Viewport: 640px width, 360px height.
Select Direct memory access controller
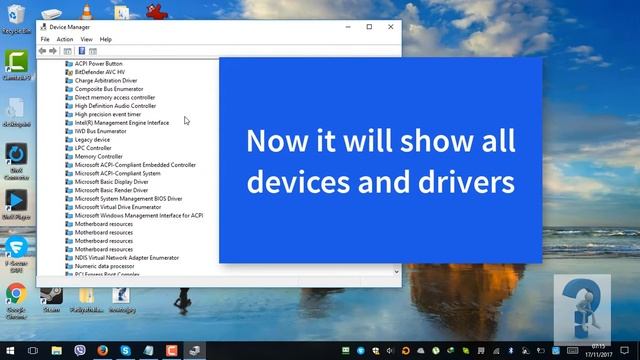coord(115,98)
